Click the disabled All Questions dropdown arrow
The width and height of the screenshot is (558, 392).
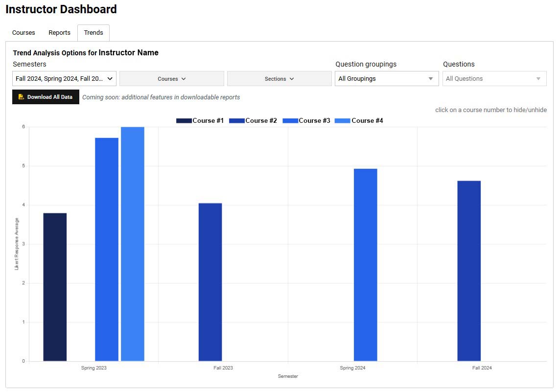tap(539, 78)
